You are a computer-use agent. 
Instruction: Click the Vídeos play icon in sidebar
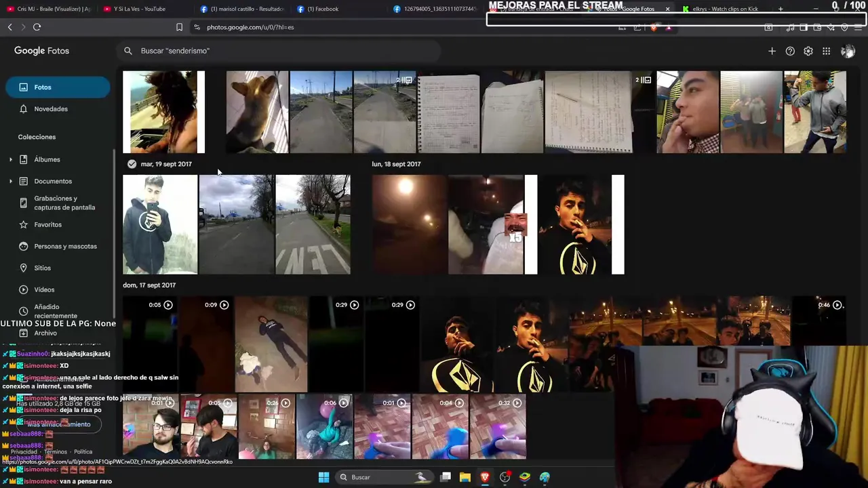pos(24,290)
